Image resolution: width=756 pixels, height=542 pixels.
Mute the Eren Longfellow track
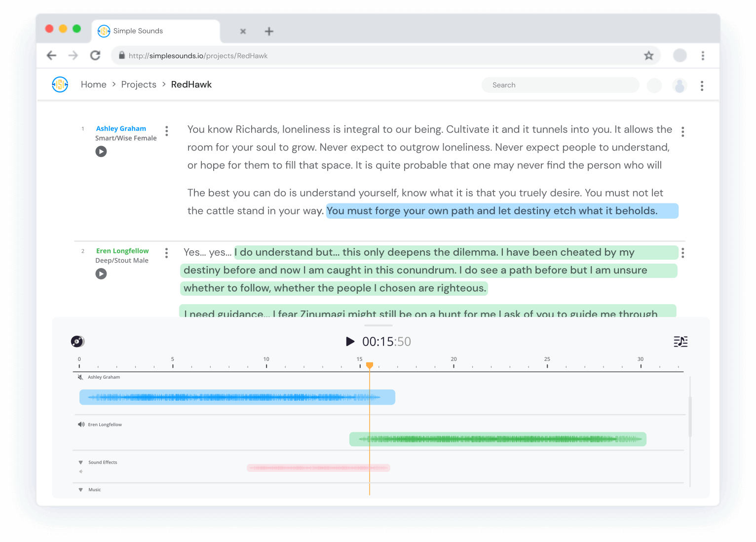(x=81, y=425)
